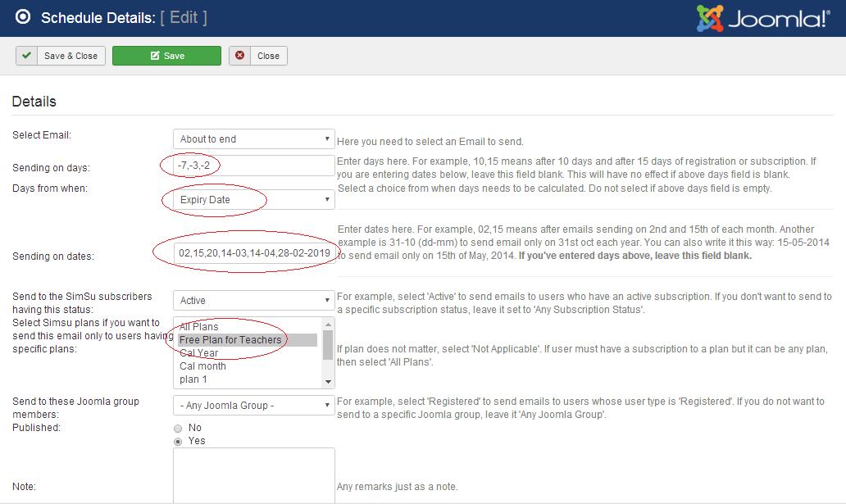846x504 pixels.
Task: Click the circular target icon beside Schedule Details
Action: (23, 17)
